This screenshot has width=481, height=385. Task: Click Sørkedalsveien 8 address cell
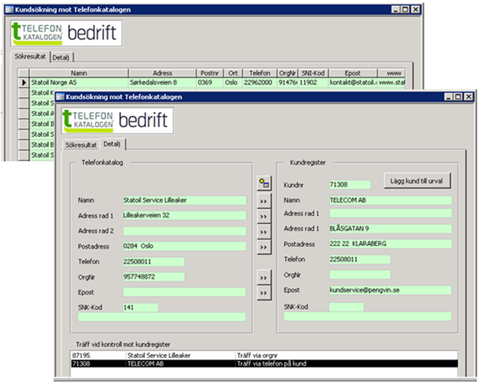point(162,82)
